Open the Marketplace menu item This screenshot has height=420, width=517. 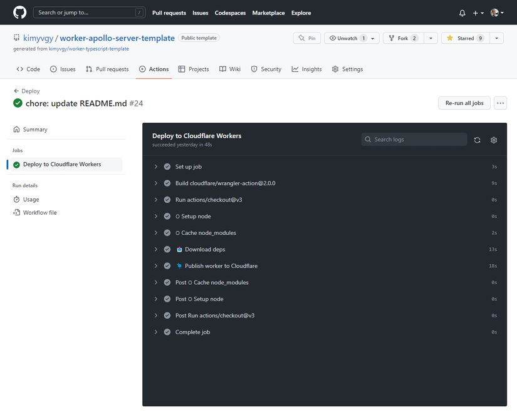268,13
